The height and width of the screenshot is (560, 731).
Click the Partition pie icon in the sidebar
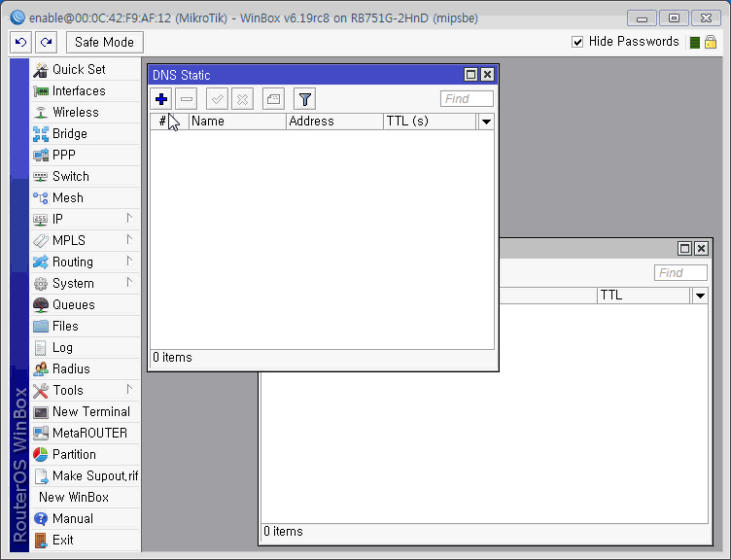pos(41,455)
